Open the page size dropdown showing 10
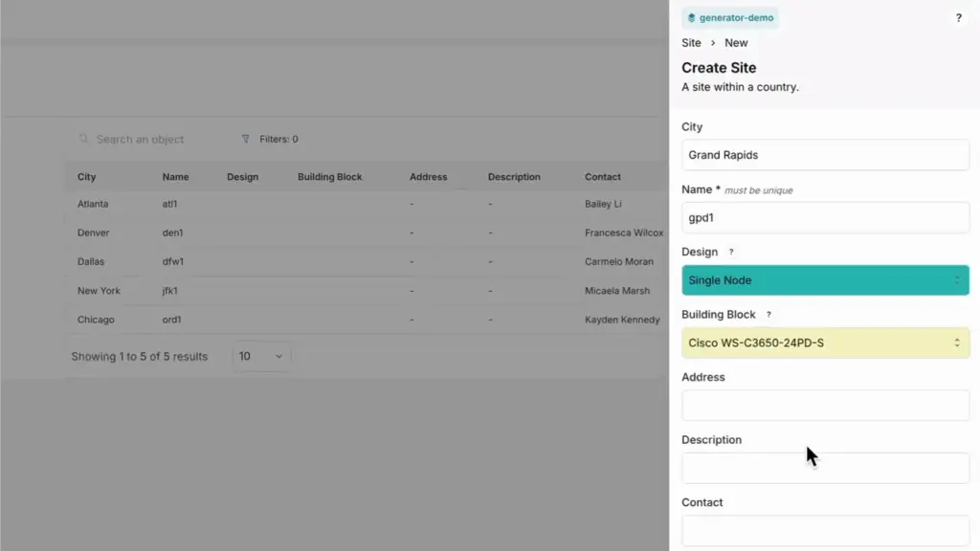Image resolution: width=980 pixels, height=551 pixels. click(x=260, y=356)
